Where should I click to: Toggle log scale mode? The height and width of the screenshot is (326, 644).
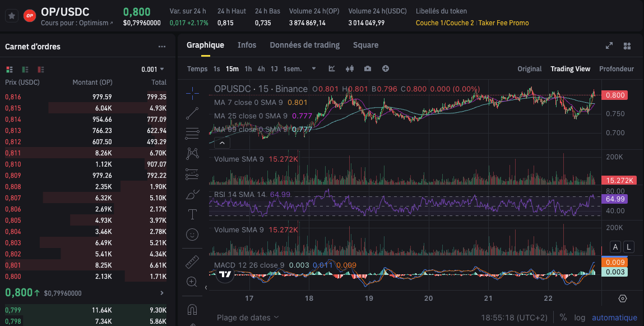580,318
